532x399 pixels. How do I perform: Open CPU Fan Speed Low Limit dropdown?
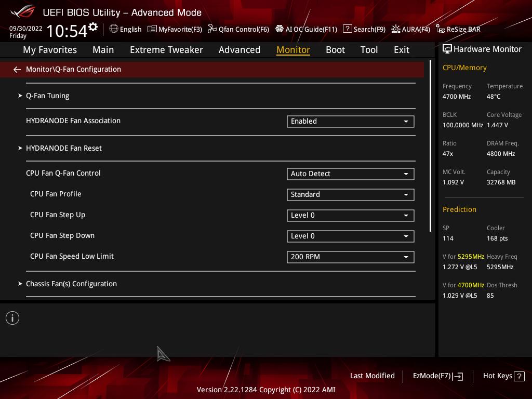(351, 257)
